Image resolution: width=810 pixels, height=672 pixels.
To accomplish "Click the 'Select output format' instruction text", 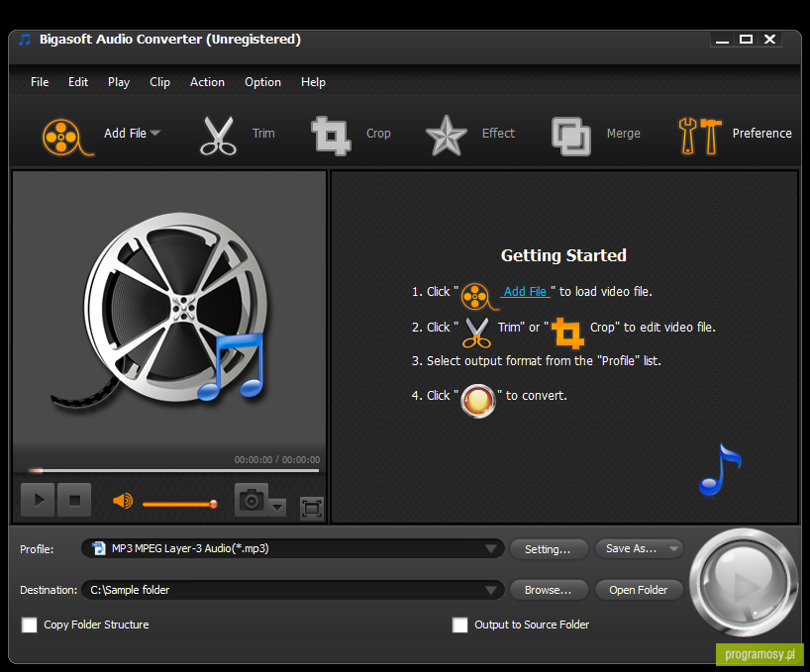I will (x=537, y=361).
